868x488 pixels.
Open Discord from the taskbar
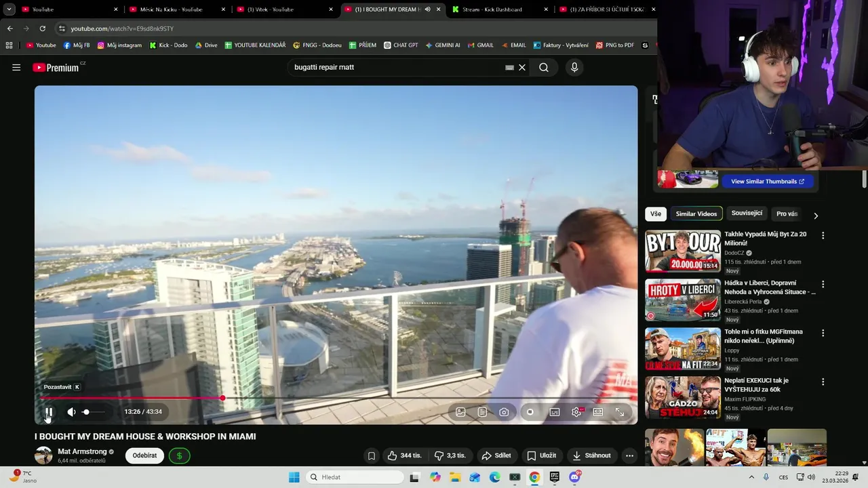574,477
